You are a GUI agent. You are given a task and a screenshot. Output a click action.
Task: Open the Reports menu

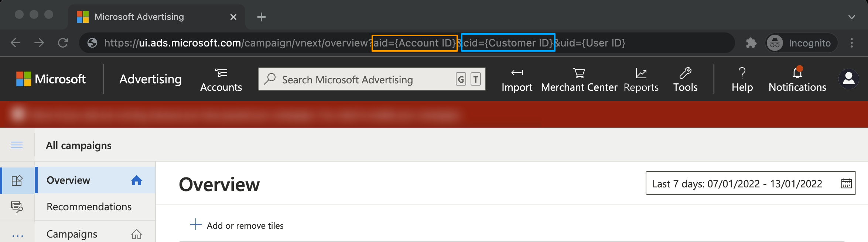pos(641,80)
